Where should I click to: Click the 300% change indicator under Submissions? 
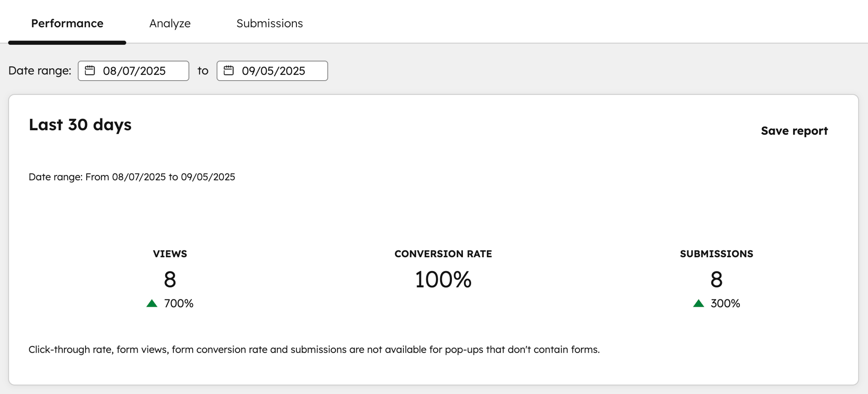[724, 303]
